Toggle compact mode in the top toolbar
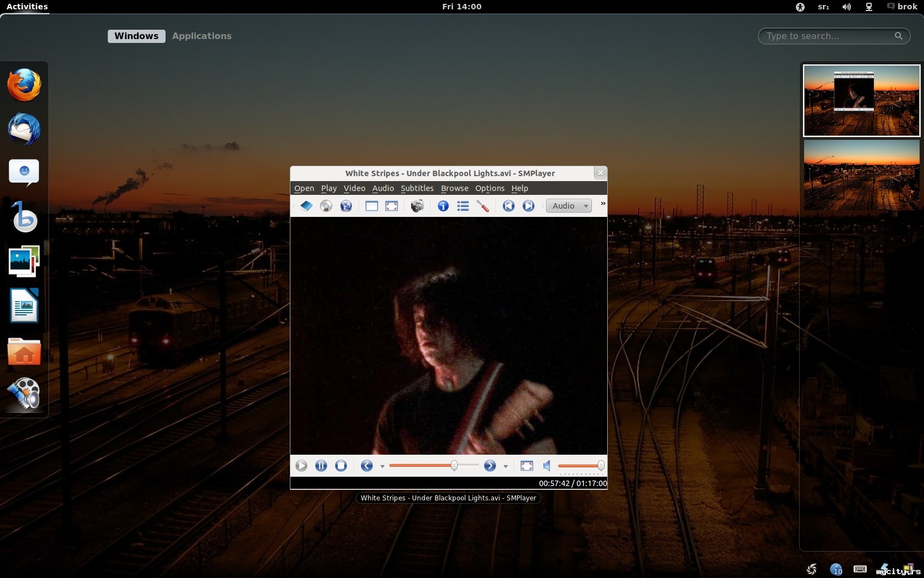Screen dimensions: 924x578 [372, 206]
